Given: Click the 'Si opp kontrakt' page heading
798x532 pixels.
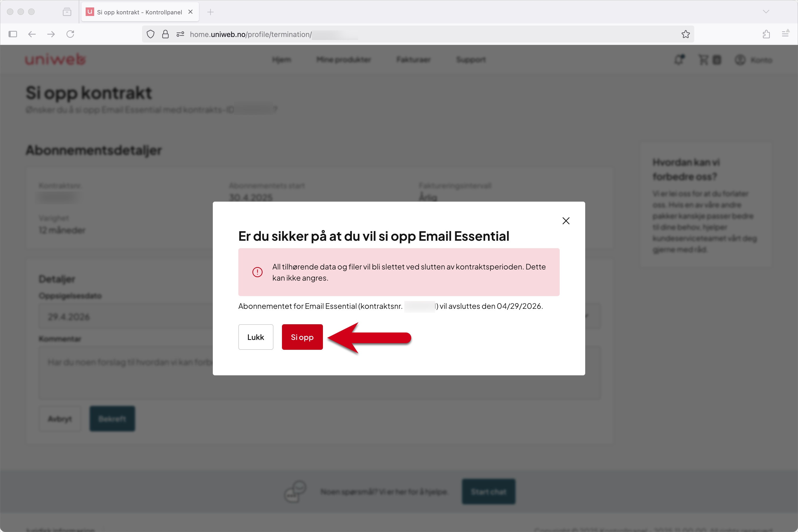Looking at the screenshot, I should click(x=89, y=93).
